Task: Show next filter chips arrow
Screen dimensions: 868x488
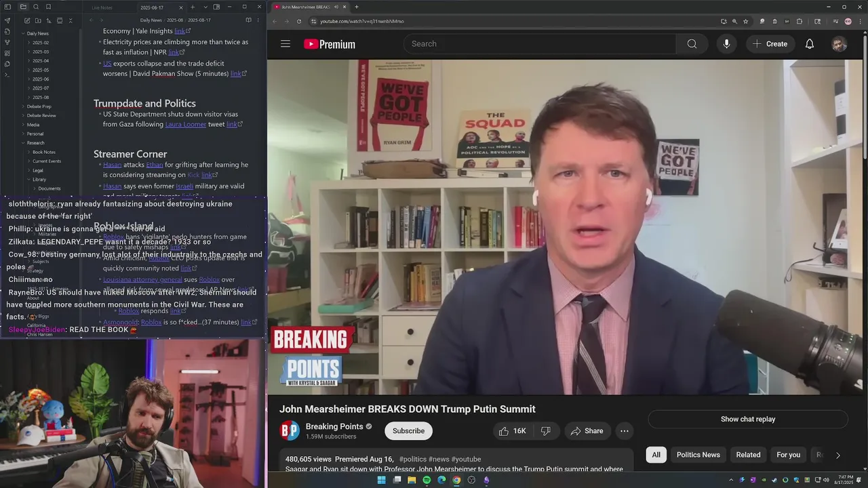Action: pos(837,455)
